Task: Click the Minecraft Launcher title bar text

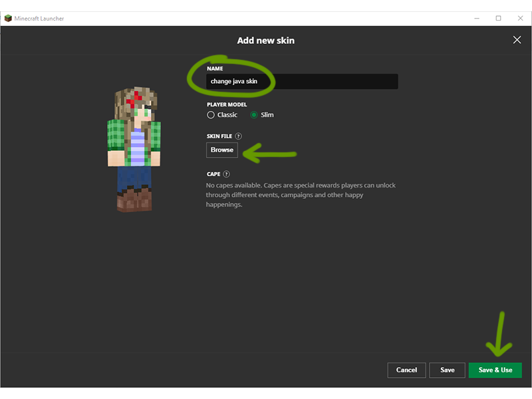Action: (39, 18)
